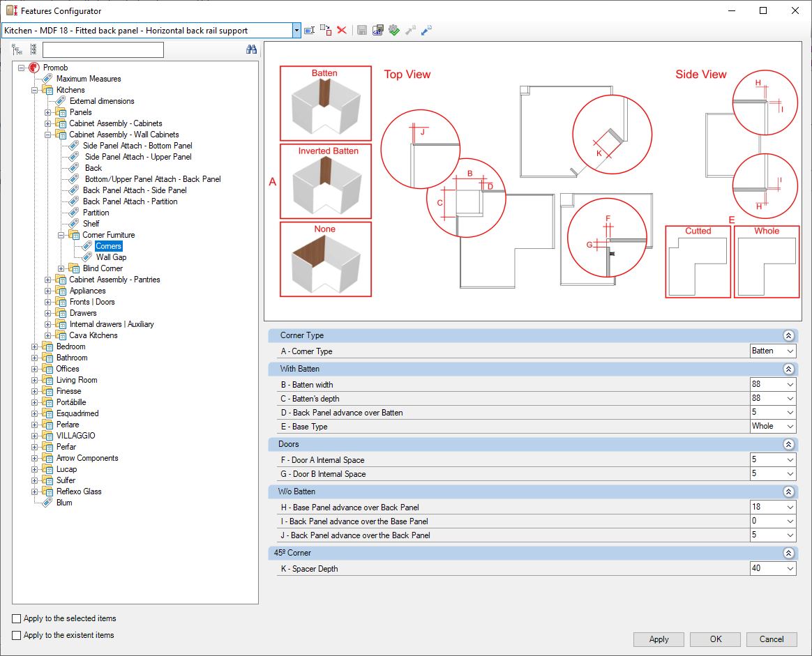
Task: Select Reflexo Glass in the tree
Action: point(79,491)
